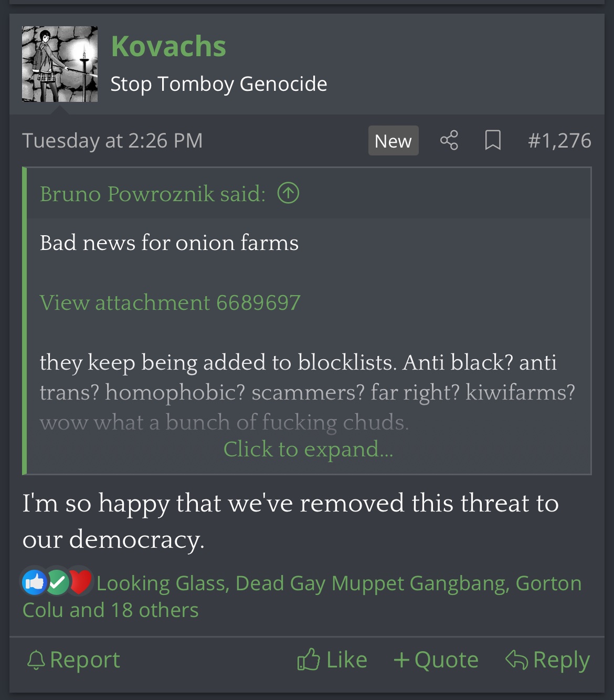Click the New post badge
The width and height of the screenshot is (614, 700).
(393, 141)
